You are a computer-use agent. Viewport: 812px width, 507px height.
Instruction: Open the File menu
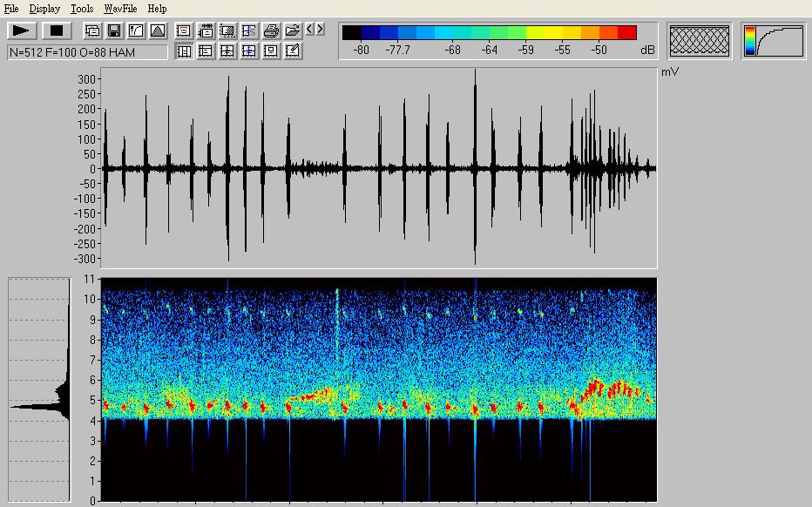coord(11,9)
